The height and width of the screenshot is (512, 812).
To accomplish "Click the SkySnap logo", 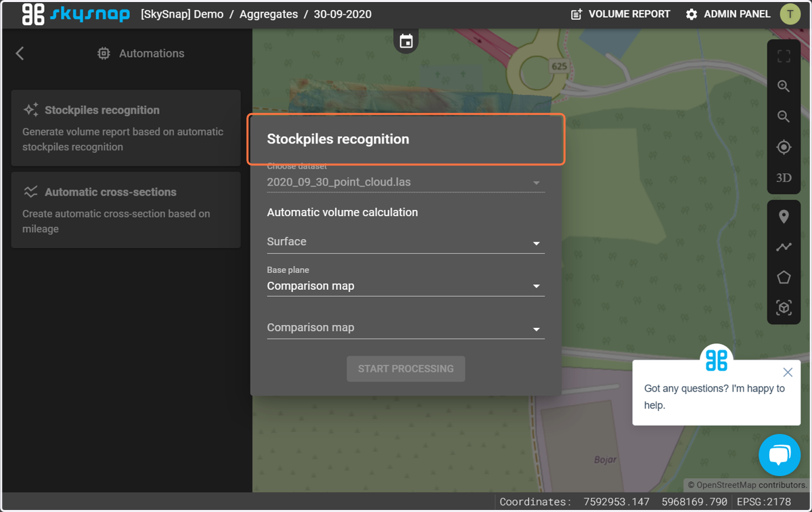I will 76,14.
